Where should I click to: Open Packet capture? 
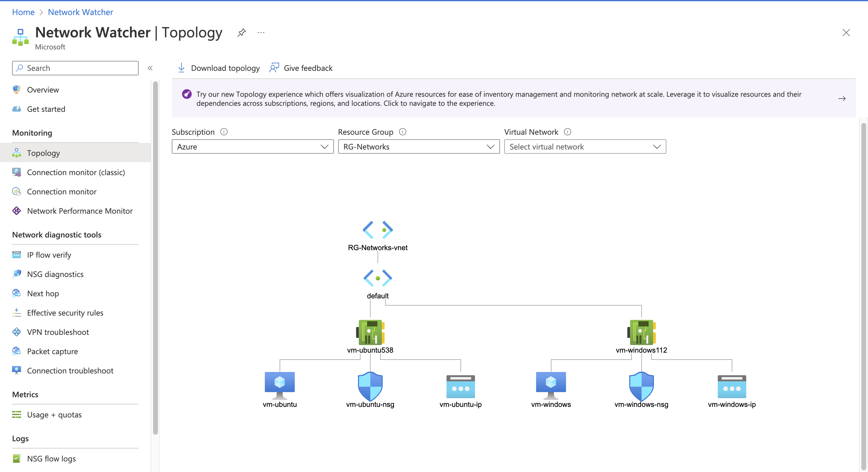(x=75, y=351)
